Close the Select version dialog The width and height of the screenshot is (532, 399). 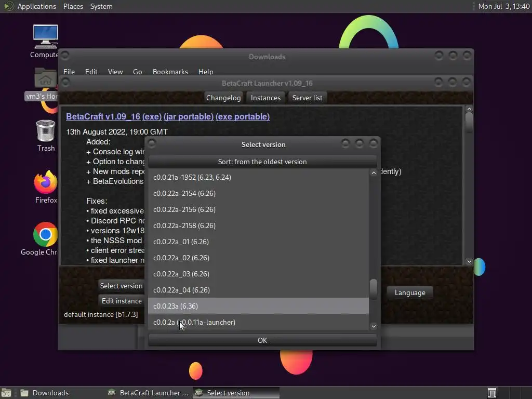[373, 143]
